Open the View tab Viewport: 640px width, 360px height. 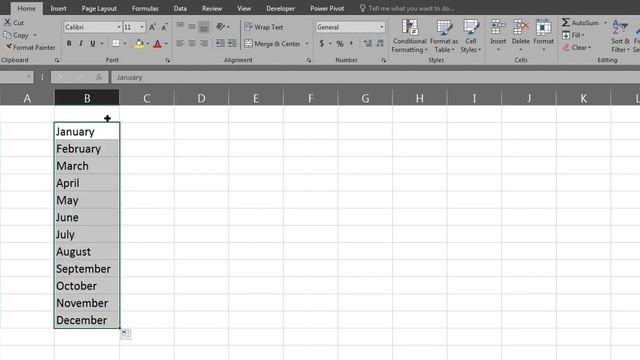(x=244, y=8)
